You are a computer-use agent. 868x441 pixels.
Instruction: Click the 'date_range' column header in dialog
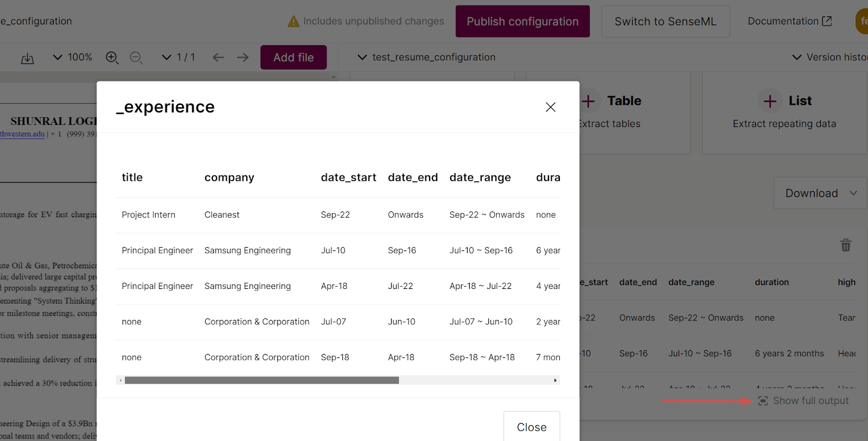[x=480, y=178]
